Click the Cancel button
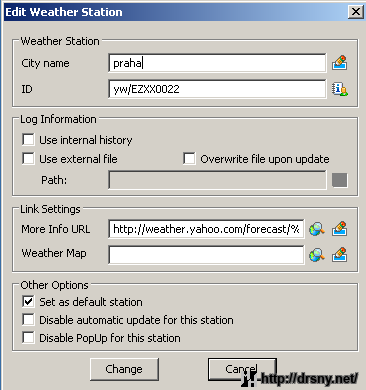The width and height of the screenshot is (366, 390). pyautogui.click(x=242, y=369)
